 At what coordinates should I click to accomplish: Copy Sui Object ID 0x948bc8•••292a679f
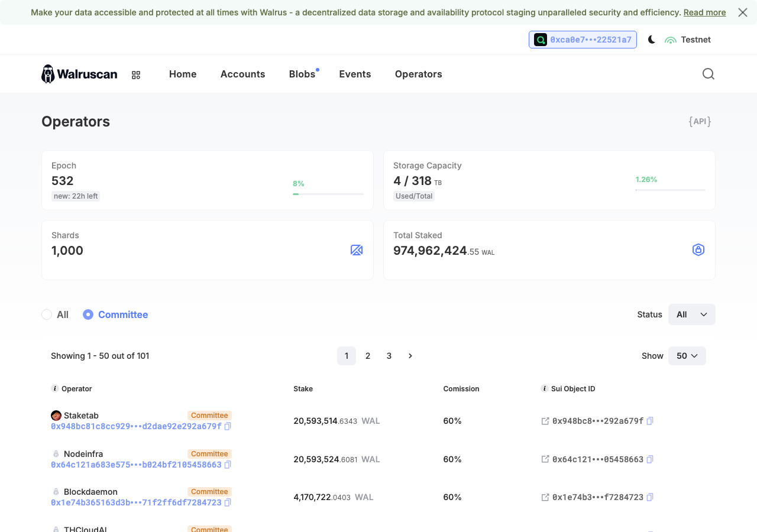click(650, 421)
